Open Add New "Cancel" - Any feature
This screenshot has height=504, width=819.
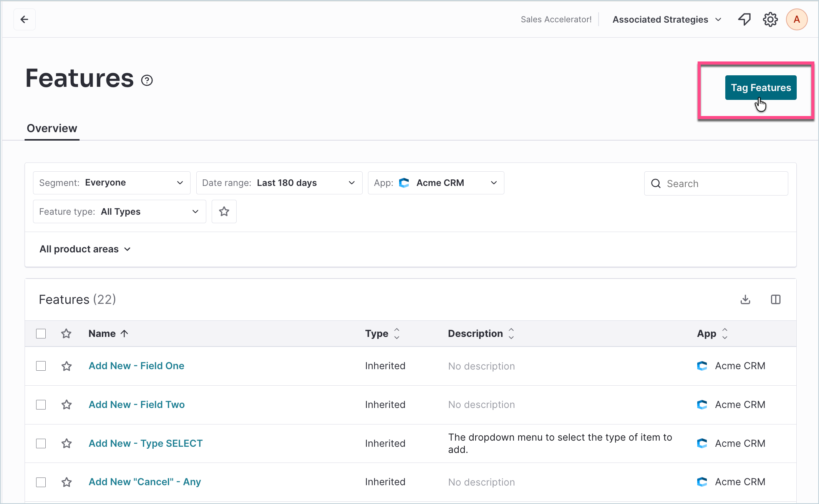pos(145,482)
